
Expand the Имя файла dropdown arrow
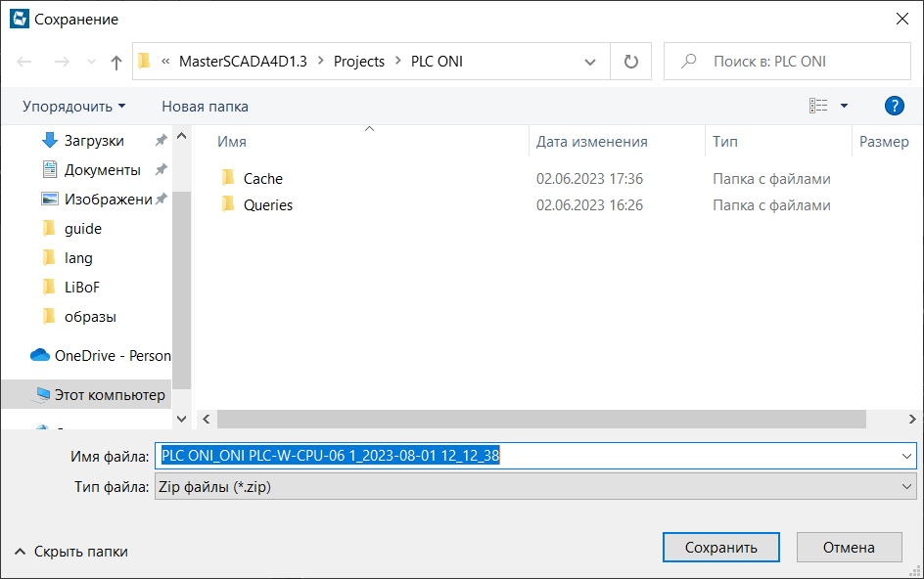[x=906, y=456]
